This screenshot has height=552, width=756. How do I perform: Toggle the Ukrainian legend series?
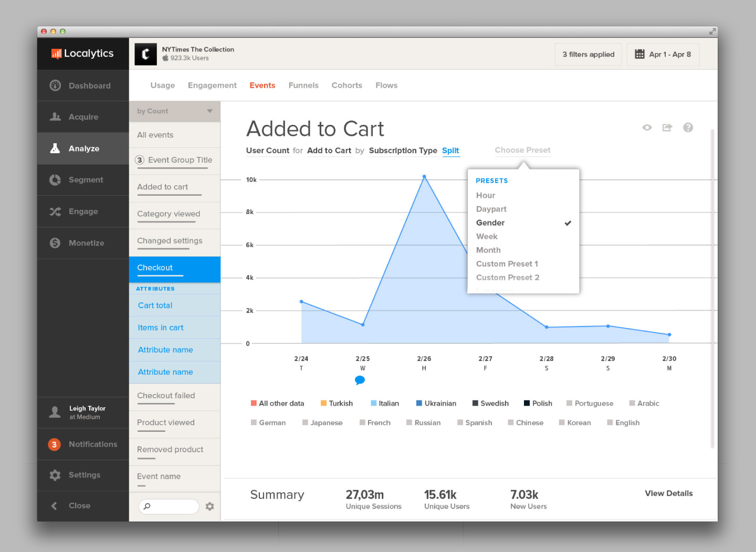click(x=436, y=404)
